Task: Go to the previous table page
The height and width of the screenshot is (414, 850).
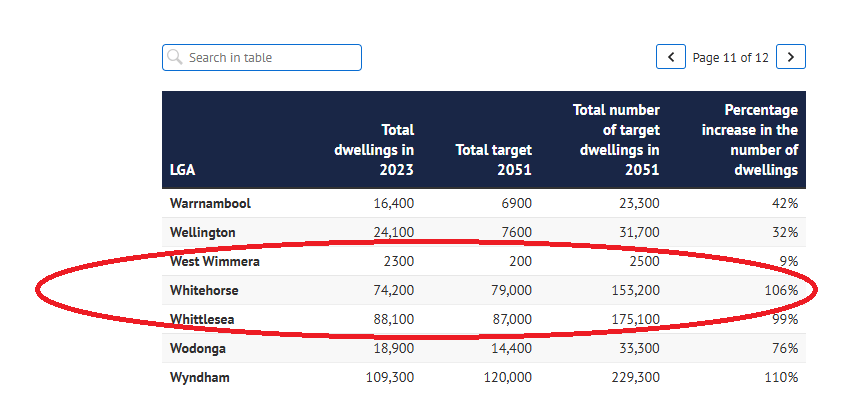Action: pyautogui.click(x=670, y=57)
